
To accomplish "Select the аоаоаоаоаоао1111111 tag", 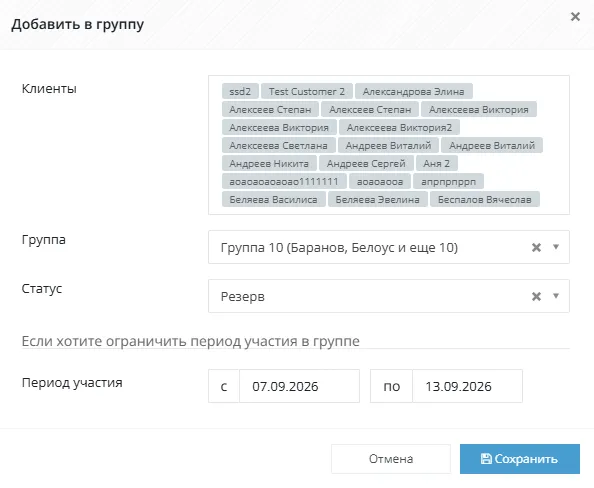I will [284, 181].
